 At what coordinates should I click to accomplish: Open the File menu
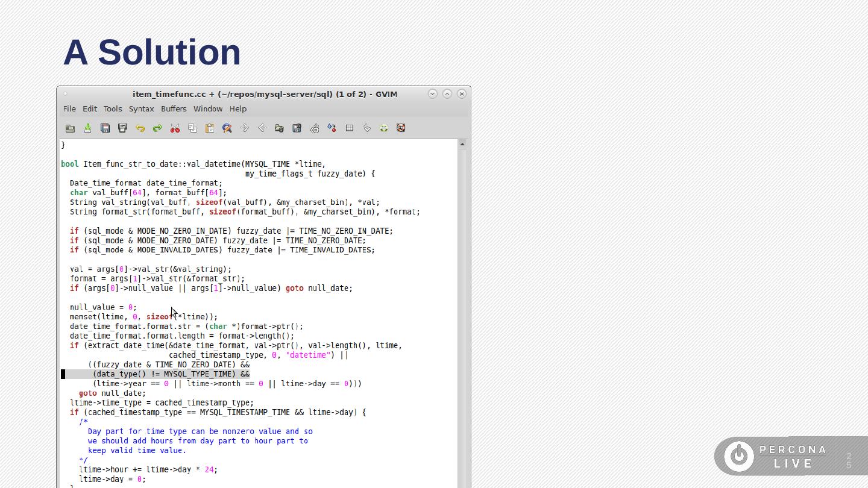pyautogui.click(x=69, y=109)
